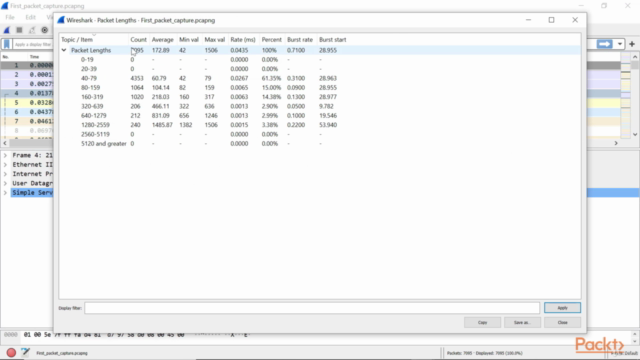Click the 1485.87 average value
Viewport: 640px width, 360px height.
(x=162, y=125)
